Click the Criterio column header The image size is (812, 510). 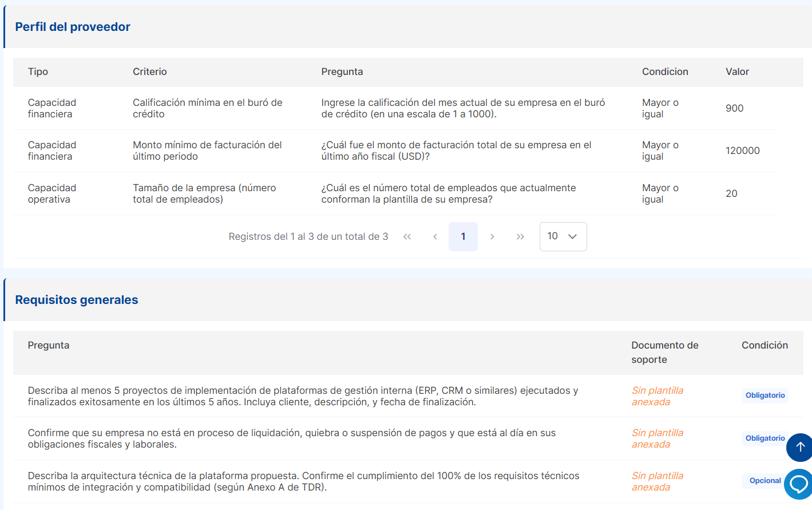[150, 72]
